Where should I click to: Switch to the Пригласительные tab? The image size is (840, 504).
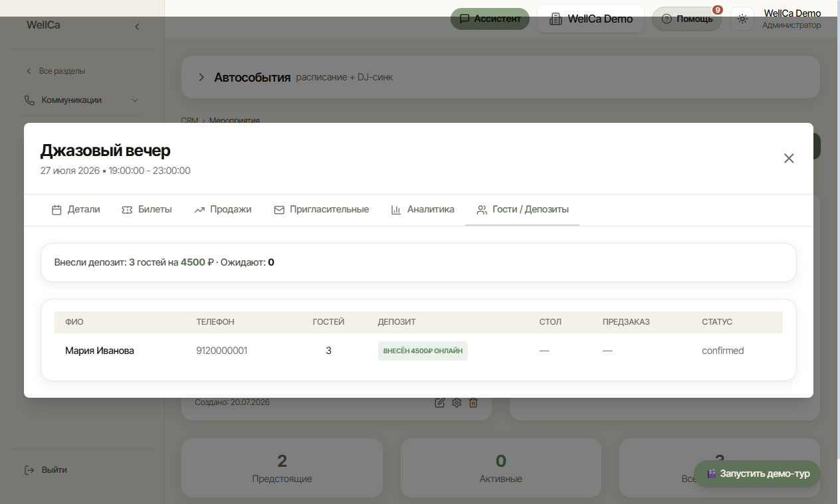(321, 209)
